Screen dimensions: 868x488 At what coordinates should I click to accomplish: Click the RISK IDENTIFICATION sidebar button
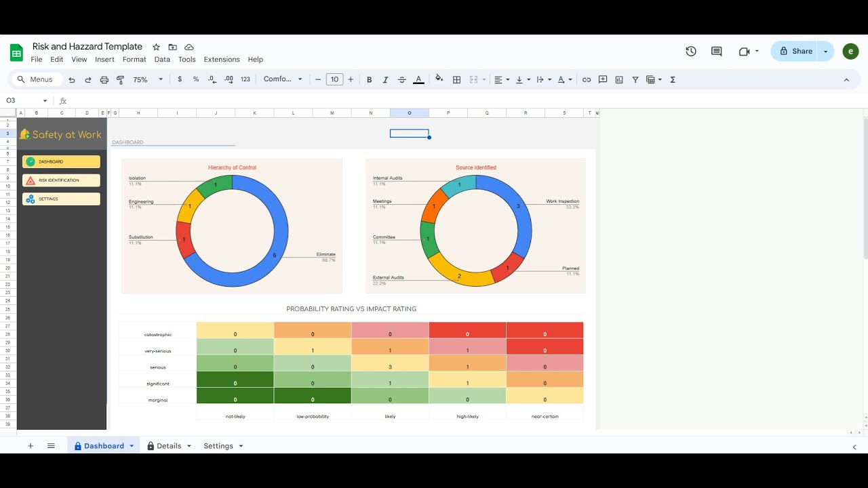[x=61, y=180]
